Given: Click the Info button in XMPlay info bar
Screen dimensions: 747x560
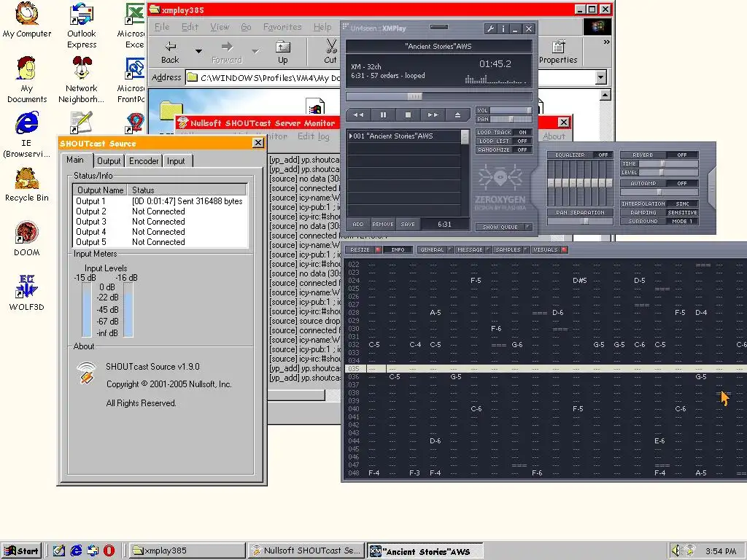Looking at the screenshot, I should pyautogui.click(x=398, y=249).
